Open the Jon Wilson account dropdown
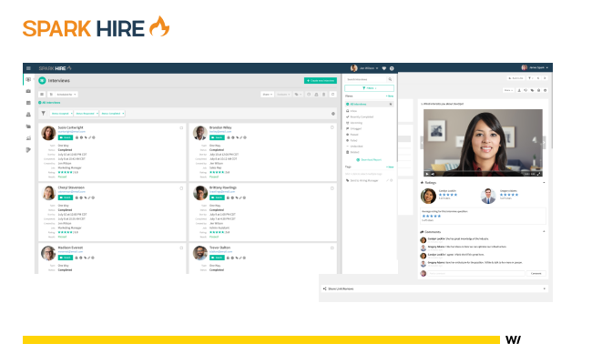The width and height of the screenshot is (592, 364). point(368,68)
